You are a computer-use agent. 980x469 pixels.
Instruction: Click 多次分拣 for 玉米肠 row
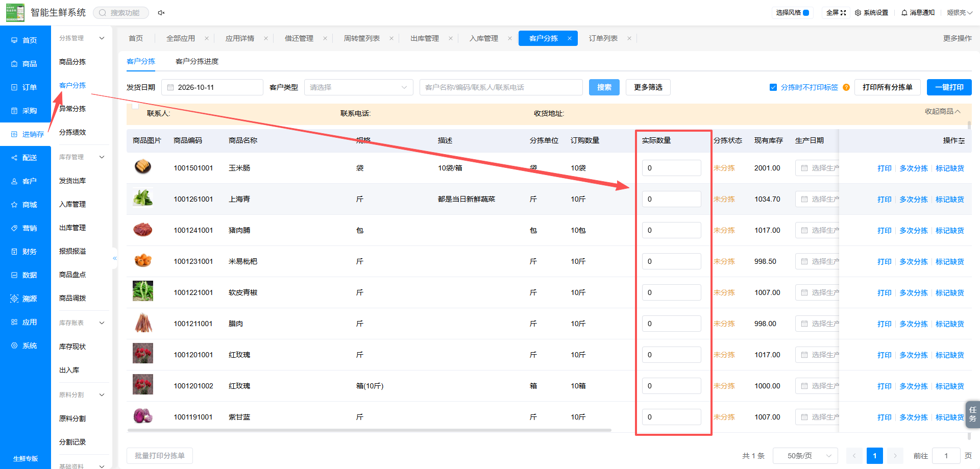click(914, 168)
